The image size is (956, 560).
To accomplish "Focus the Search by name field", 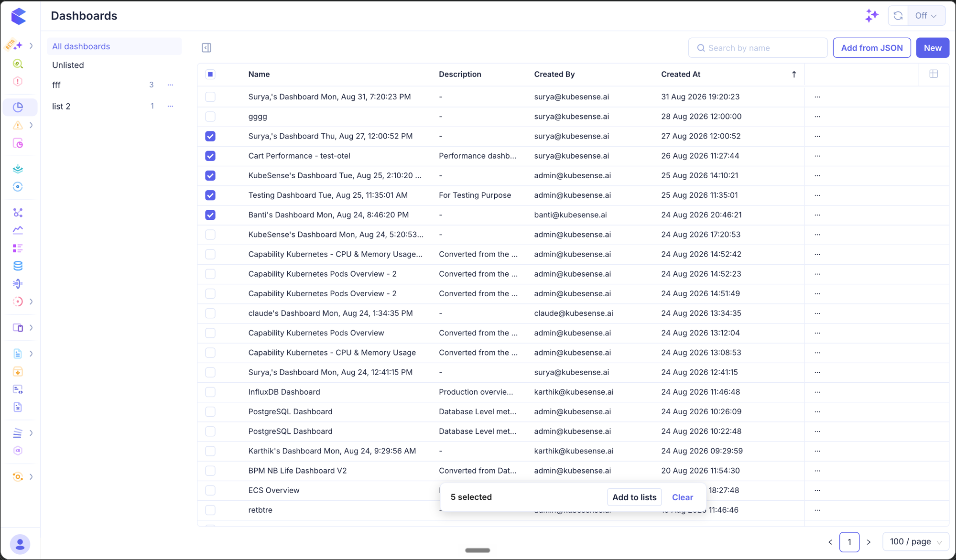I will (758, 48).
